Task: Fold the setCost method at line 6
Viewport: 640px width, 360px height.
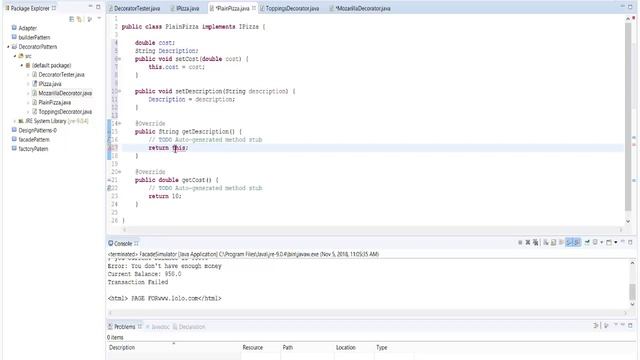Action: [120, 59]
